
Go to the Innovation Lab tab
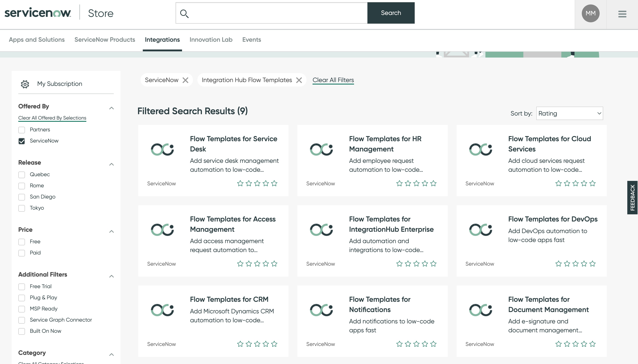click(211, 40)
